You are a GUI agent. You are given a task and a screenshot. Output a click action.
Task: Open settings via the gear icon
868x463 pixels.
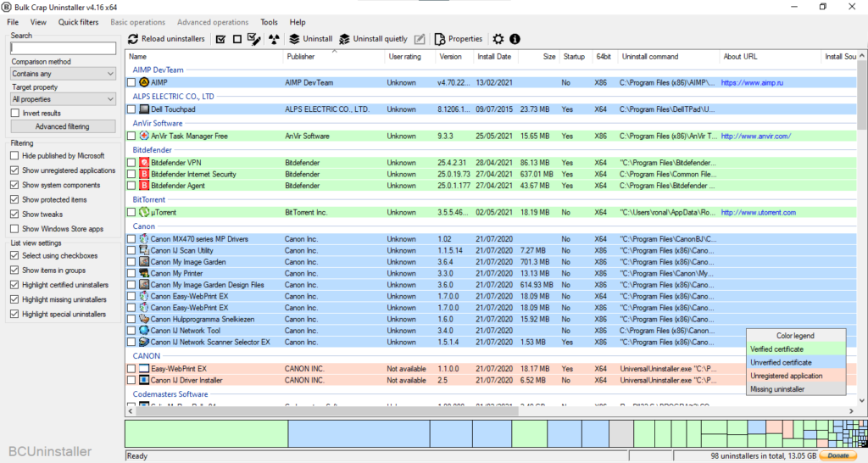pyautogui.click(x=498, y=39)
